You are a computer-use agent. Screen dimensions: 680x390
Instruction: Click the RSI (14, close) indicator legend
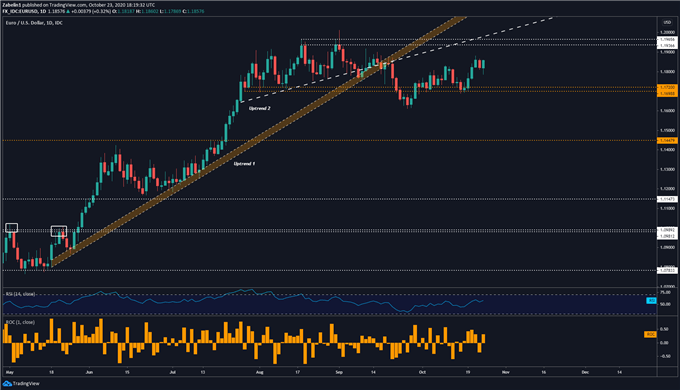point(20,294)
